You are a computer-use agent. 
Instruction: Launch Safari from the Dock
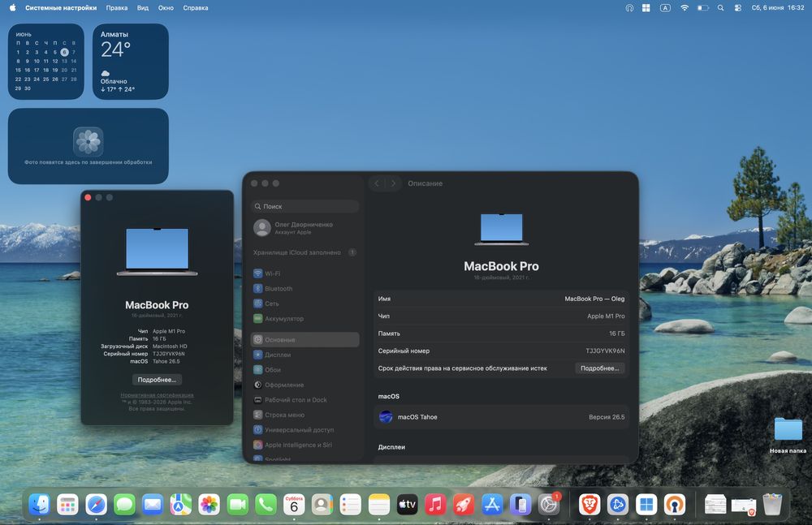[96, 504]
